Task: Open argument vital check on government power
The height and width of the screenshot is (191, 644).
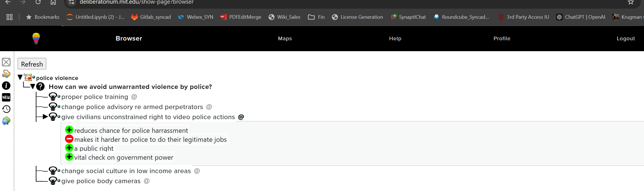Action: 124,157
